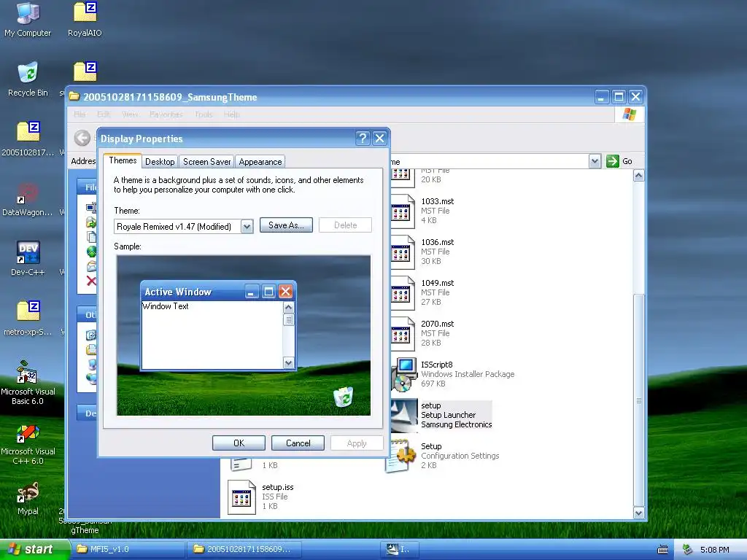Click the Windows flag logo in Explorer
The image size is (747, 560).
tap(629, 114)
